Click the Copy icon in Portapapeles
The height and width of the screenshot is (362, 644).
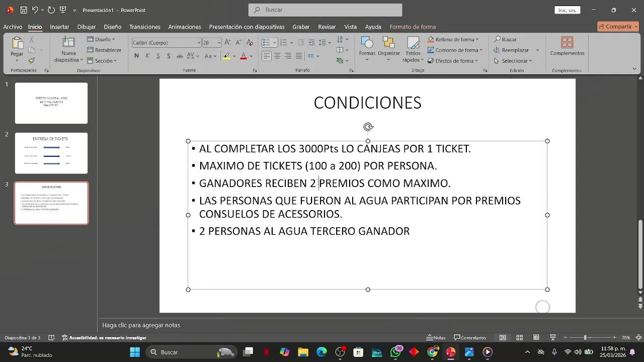(x=32, y=50)
